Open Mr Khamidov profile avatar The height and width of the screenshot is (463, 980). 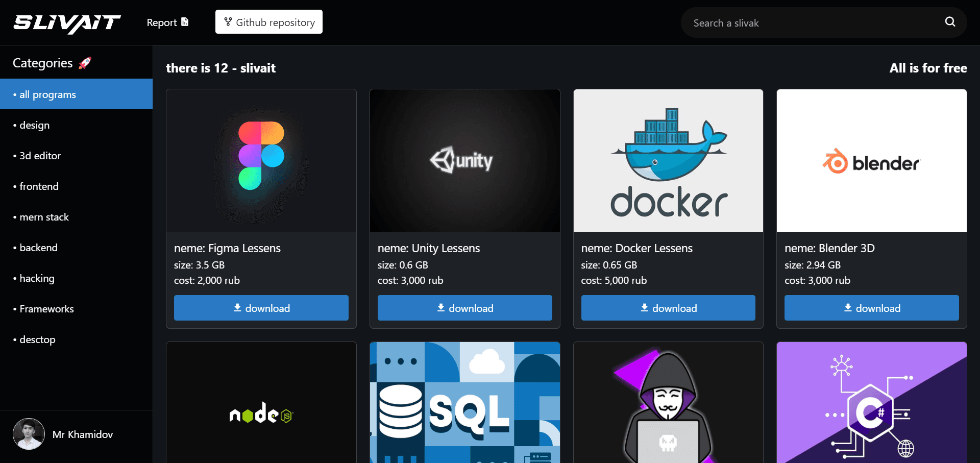click(29, 434)
